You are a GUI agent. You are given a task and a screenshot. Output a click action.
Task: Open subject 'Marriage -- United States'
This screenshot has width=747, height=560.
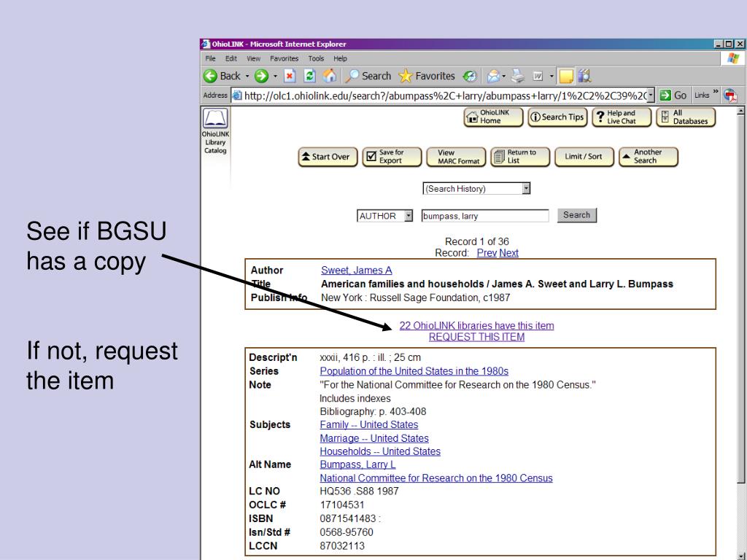pos(374,438)
